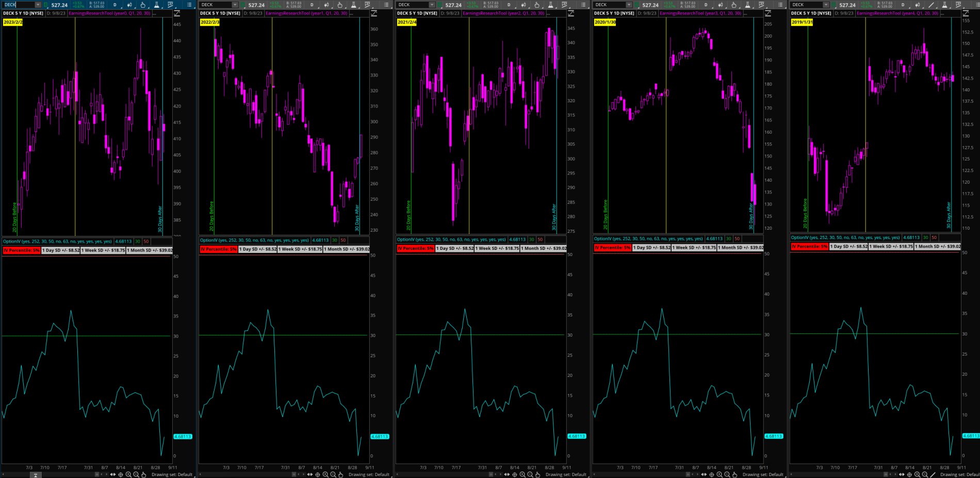Viewport: 980px width, 478px height.
Task: Open Drawing set: Default below 2019/1/31 chart
Action: click(x=960, y=474)
